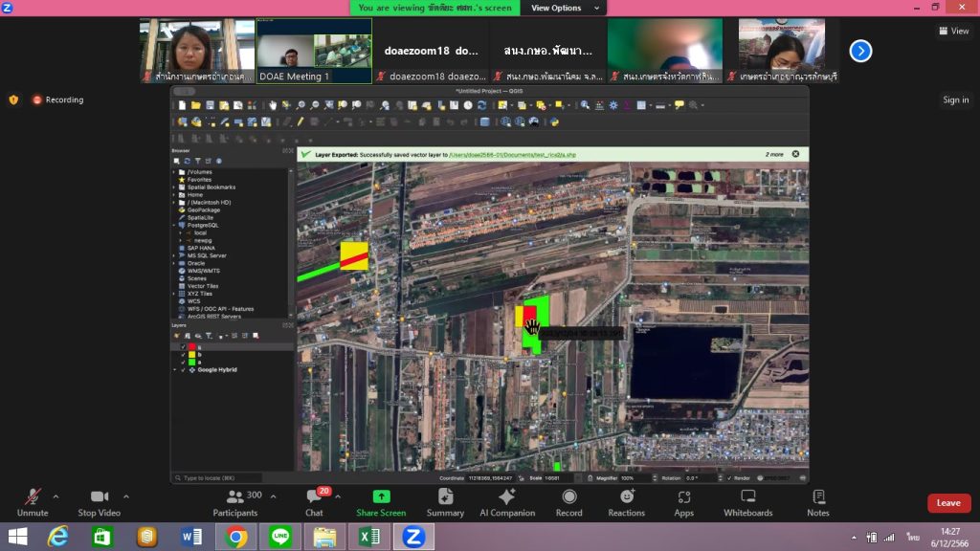The image size is (980, 551).
Task: Click the red layer color swatch
Action: point(191,347)
